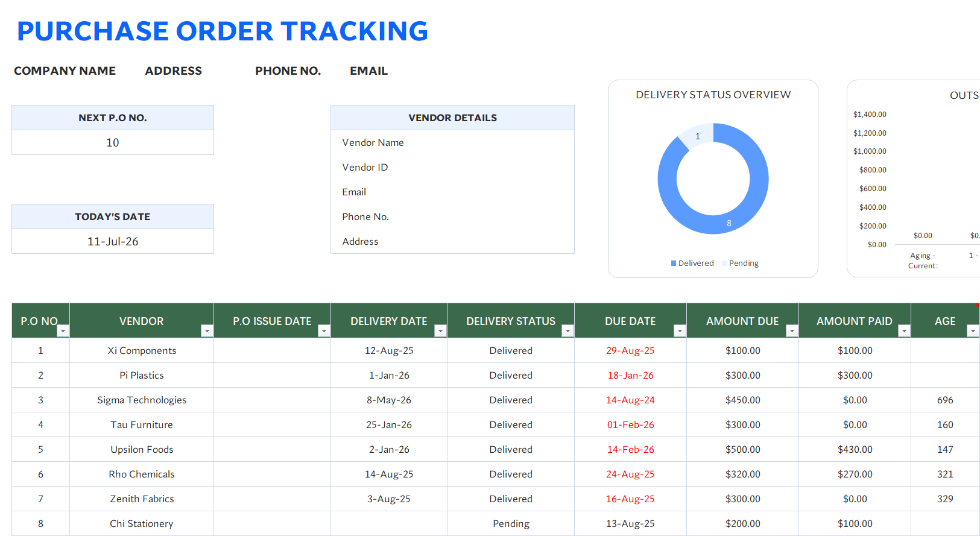
Task: Select the VENDOR DETAILS header cell
Action: point(452,118)
